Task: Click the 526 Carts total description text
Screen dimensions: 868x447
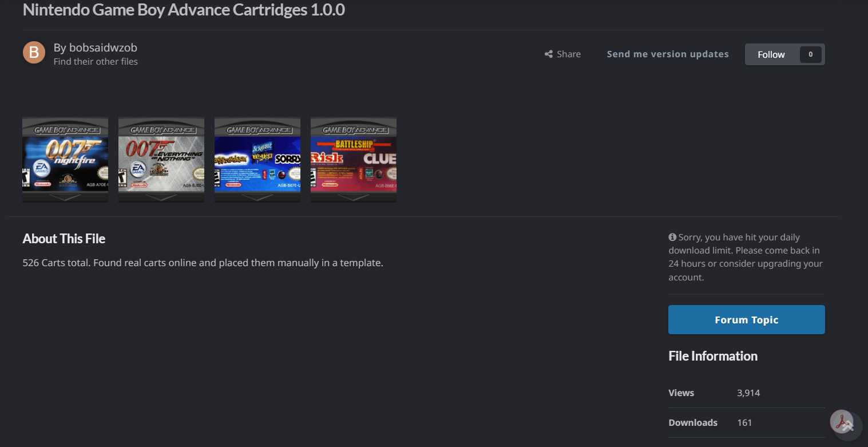Action: click(x=203, y=263)
